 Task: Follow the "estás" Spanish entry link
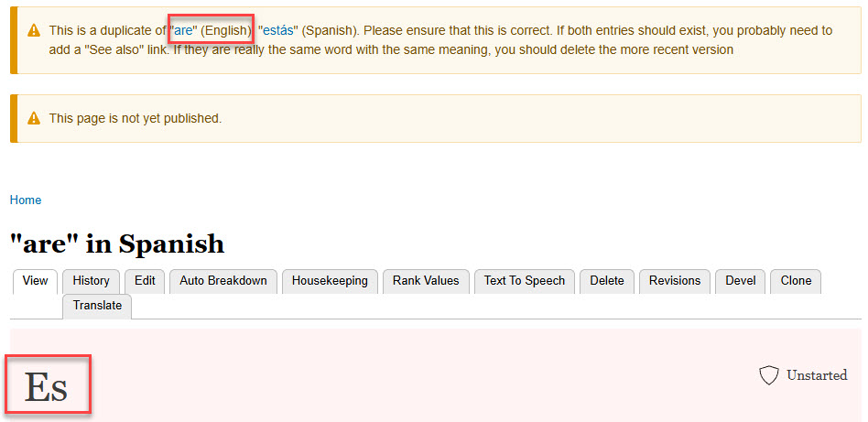tap(278, 30)
